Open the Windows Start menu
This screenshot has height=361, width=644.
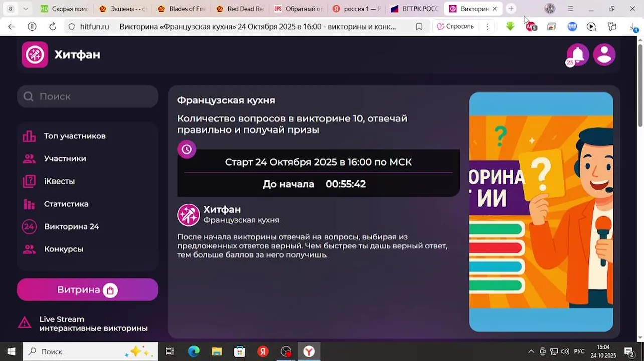click(x=11, y=351)
